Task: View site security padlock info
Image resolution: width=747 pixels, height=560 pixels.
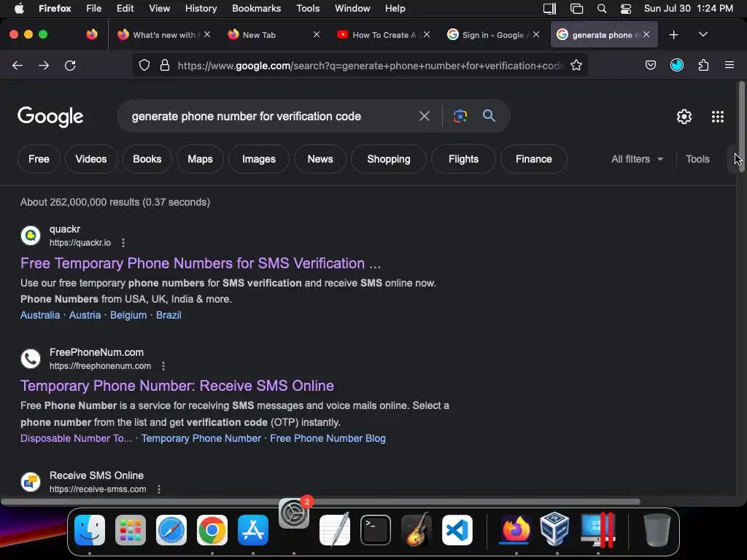Action: click(x=165, y=65)
